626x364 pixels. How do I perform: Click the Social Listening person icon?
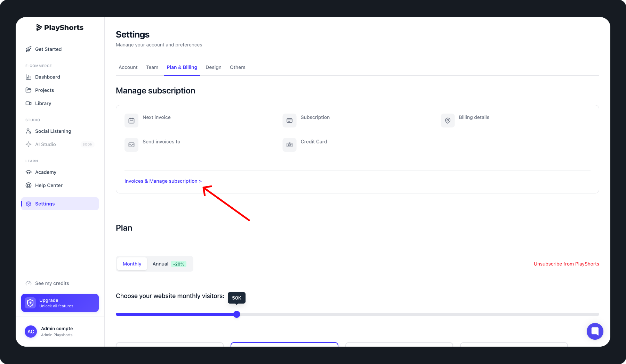[x=29, y=131]
